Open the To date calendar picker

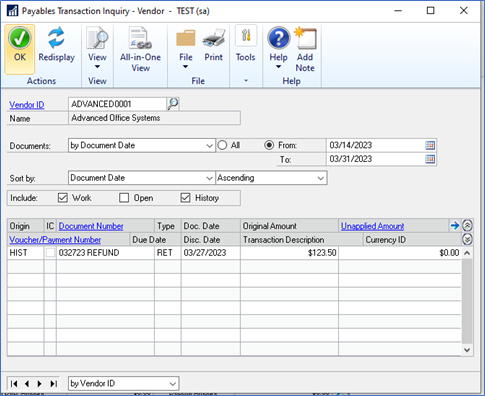pos(430,159)
